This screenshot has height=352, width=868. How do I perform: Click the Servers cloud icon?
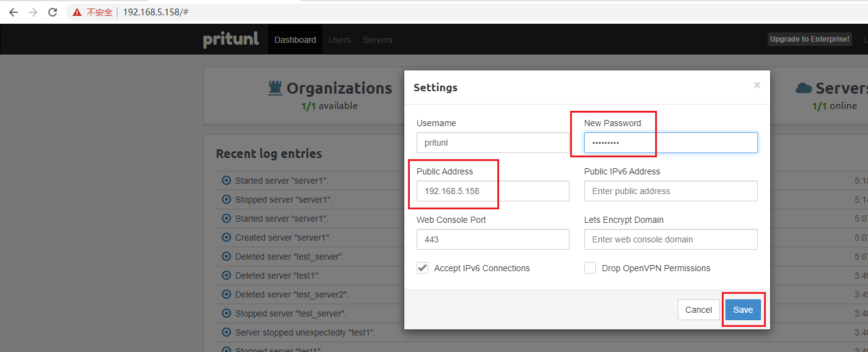pyautogui.click(x=803, y=89)
